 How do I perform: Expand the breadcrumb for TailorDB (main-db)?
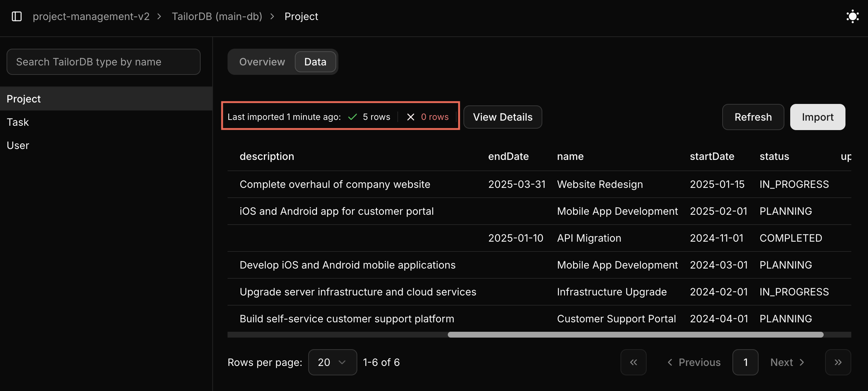tap(217, 16)
